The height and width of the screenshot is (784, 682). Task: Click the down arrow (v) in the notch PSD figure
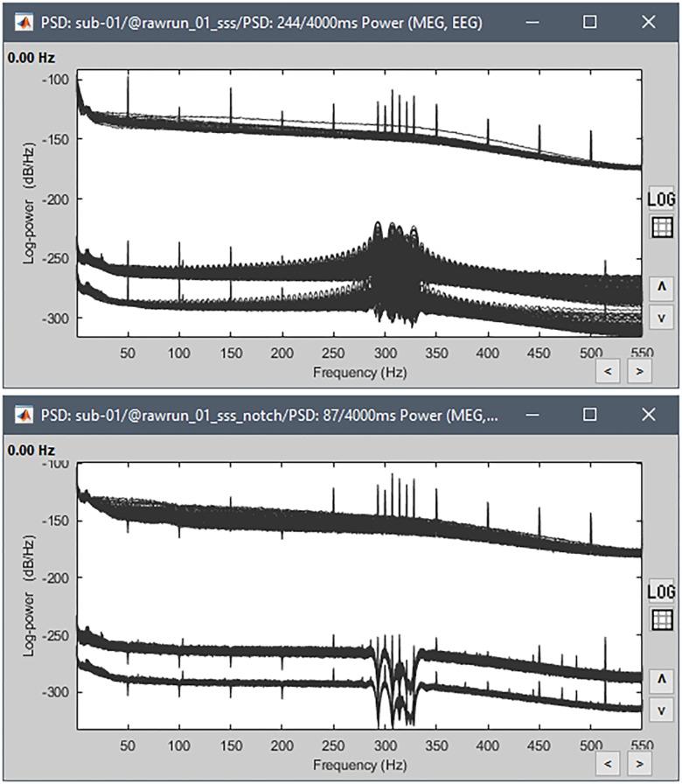pyautogui.click(x=662, y=708)
